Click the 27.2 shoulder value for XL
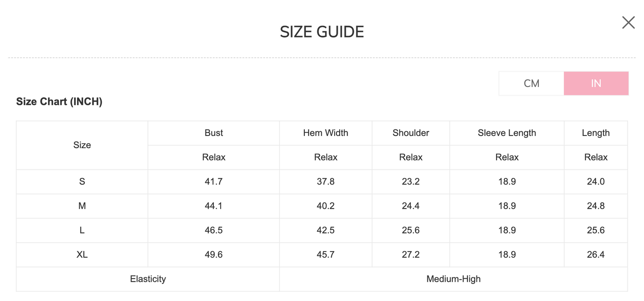644x301 pixels. 411,255
